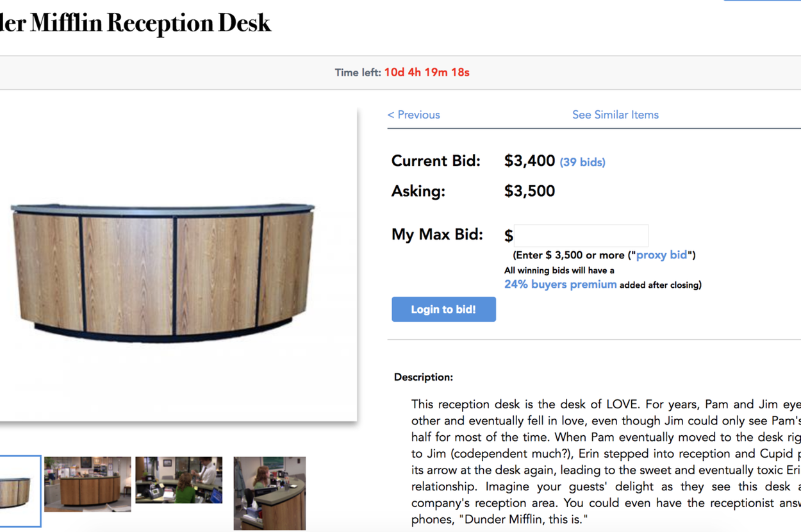Click the $3,500 asking price

tap(529, 191)
